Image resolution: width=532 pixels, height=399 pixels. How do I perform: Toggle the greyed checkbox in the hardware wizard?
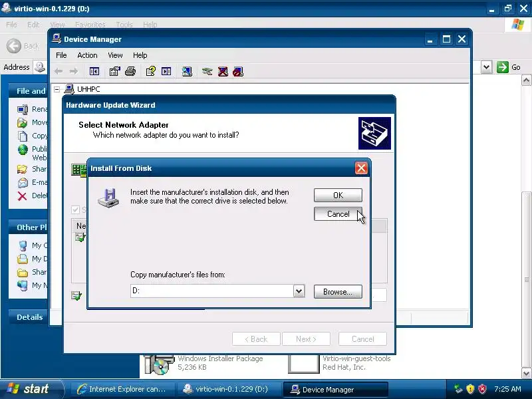pos(75,210)
